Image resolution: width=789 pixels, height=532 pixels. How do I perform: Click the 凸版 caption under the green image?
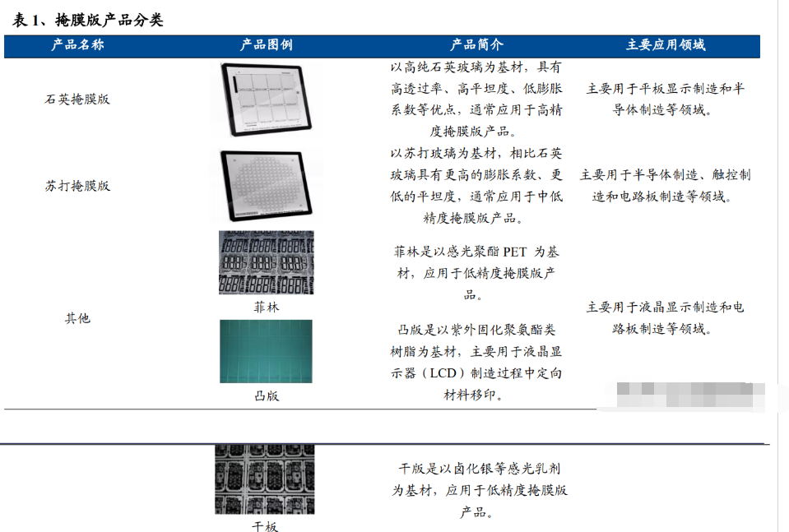click(266, 396)
